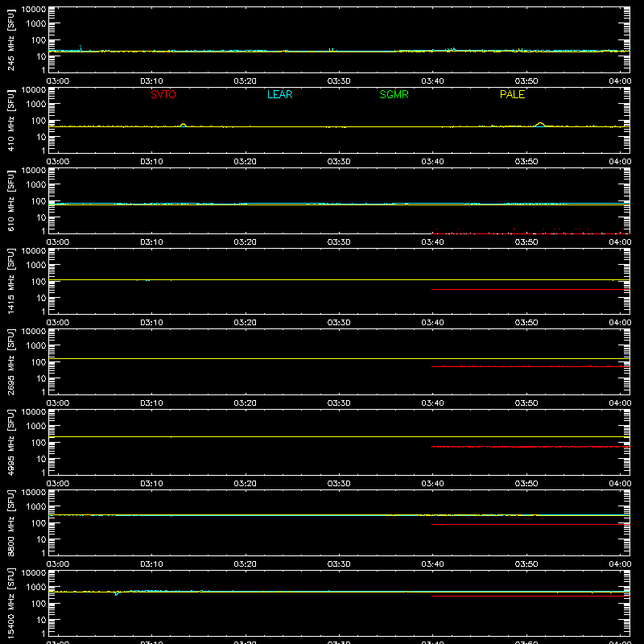644x644 pixels.
Task: Select the 410 MHz [SFU] axis title
Action: click(x=11, y=120)
